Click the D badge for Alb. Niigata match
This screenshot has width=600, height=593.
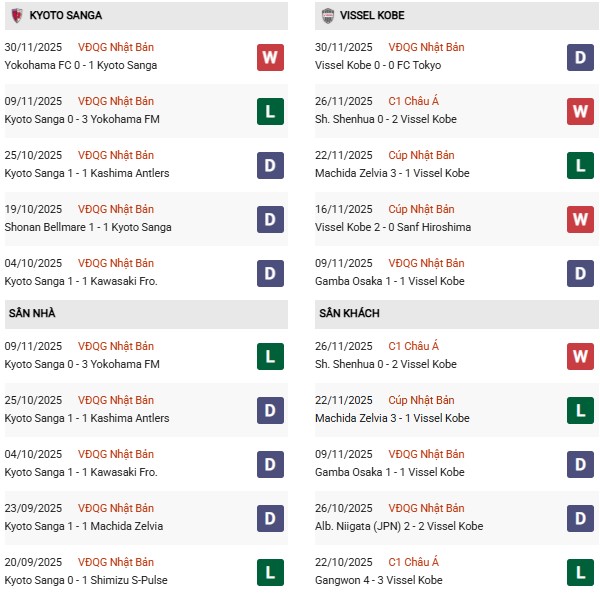581,518
